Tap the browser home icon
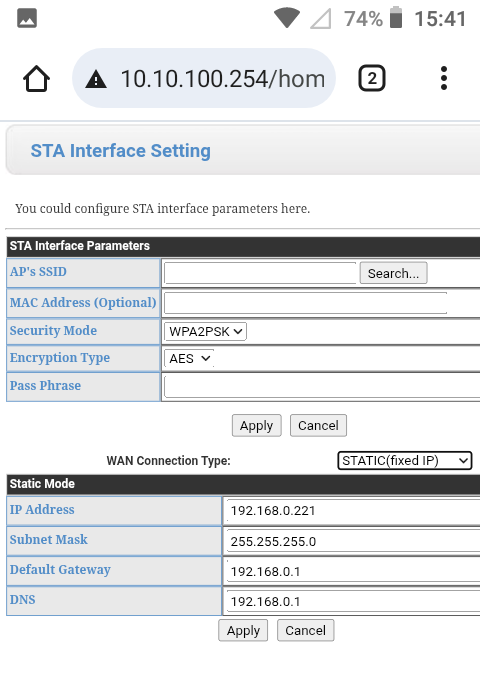Image resolution: width=480 pixels, height=696 pixels. click(x=36, y=79)
